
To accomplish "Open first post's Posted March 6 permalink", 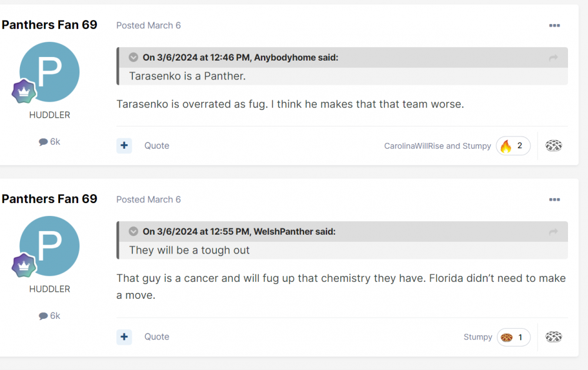I will pos(148,26).
